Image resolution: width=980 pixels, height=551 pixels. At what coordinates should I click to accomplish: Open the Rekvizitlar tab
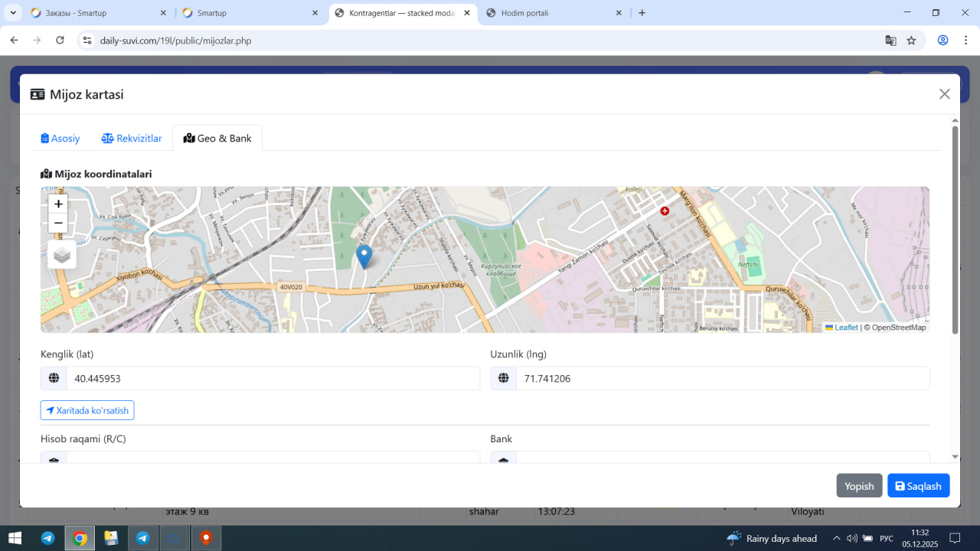coord(132,139)
